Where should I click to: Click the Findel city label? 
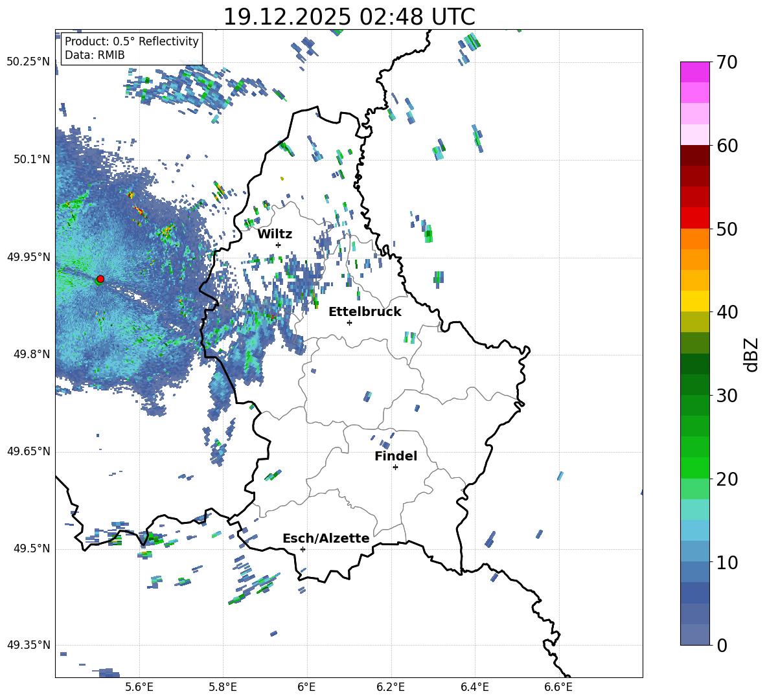pyautogui.click(x=396, y=456)
